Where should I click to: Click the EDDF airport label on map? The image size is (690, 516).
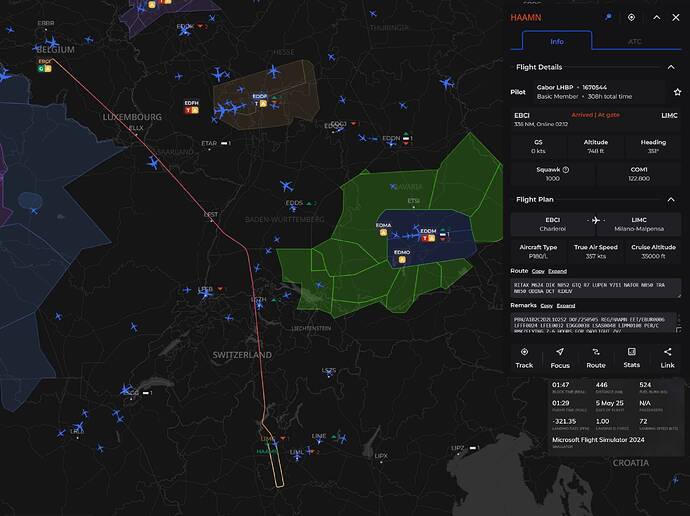260,96
